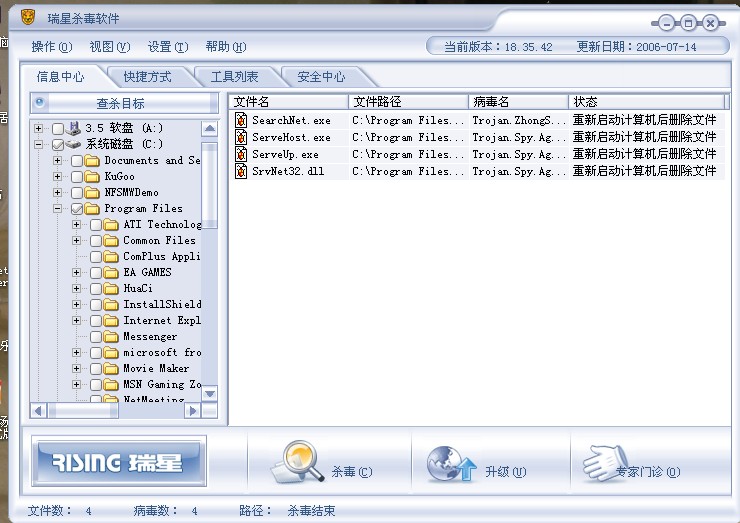
Task: Click the 文件名 column header
Action: click(289, 102)
